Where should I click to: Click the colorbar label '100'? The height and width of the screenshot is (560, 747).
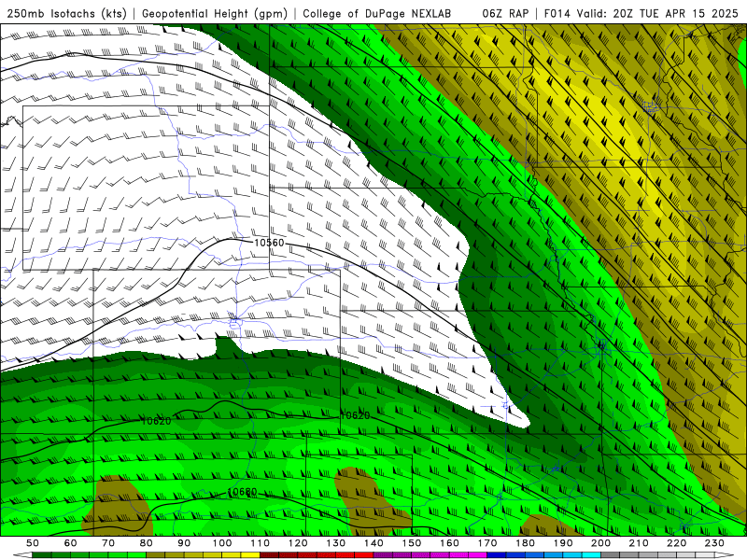(222, 543)
